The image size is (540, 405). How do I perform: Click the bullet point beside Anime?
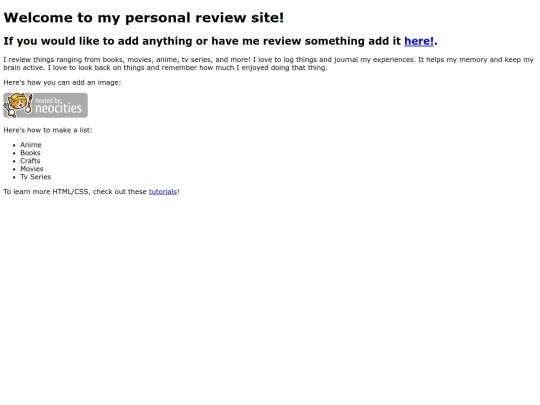(14, 145)
